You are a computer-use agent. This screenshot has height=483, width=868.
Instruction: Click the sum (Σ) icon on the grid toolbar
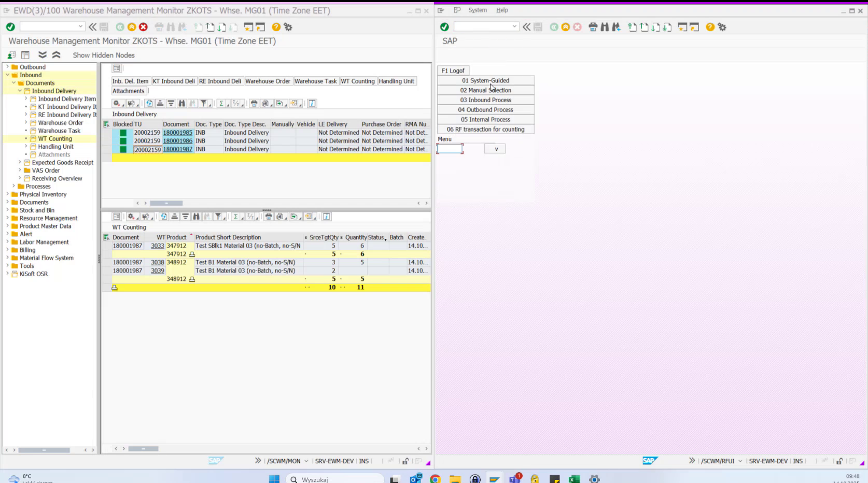click(221, 103)
